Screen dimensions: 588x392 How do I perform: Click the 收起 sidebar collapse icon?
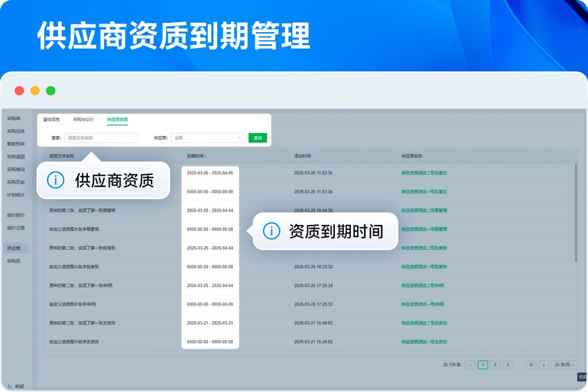coord(10,386)
